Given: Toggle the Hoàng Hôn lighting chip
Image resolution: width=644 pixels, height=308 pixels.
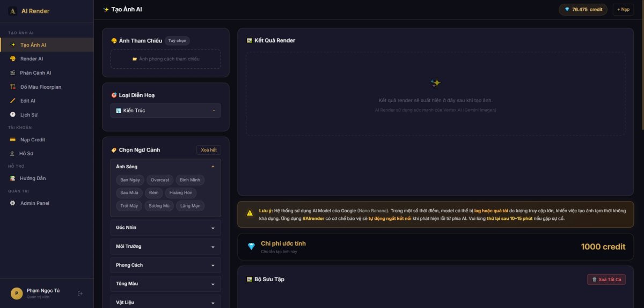Looking at the screenshot, I should (x=181, y=193).
